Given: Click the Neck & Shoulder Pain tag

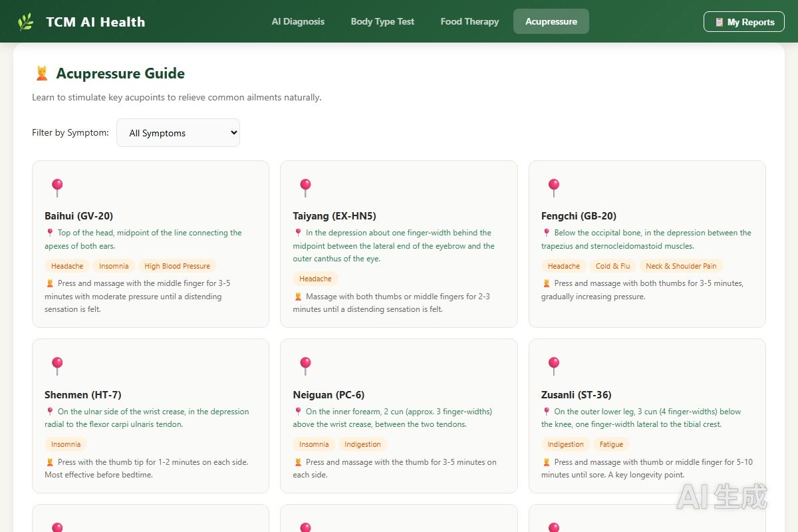Looking at the screenshot, I should [x=682, y=266].
